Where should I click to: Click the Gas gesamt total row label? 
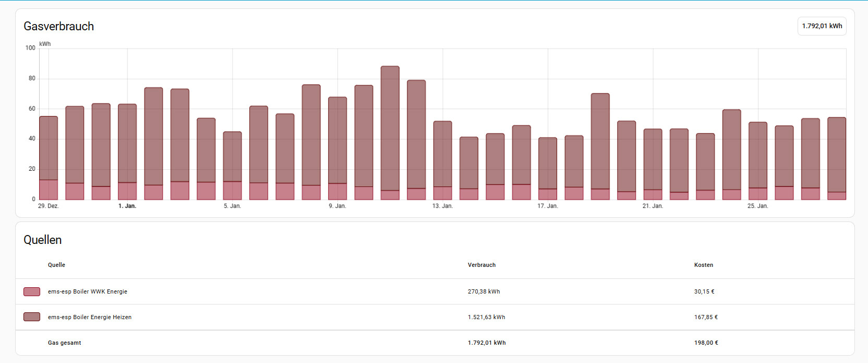point(64,343)
